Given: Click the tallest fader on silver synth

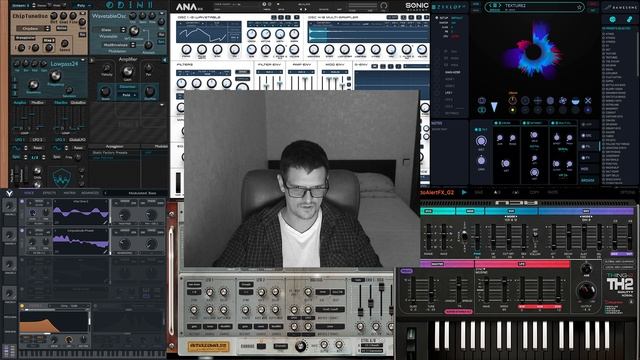Looking at the screenshot, I should pos(381,287).
